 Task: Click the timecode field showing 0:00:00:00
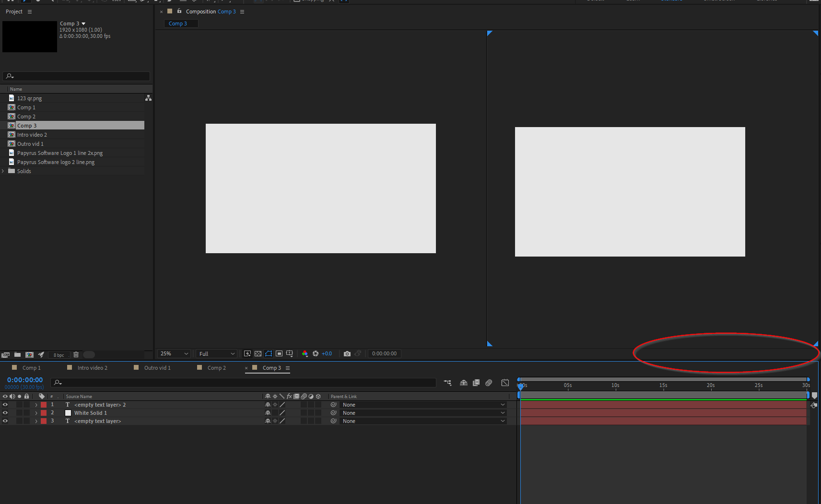coord(384,353)
